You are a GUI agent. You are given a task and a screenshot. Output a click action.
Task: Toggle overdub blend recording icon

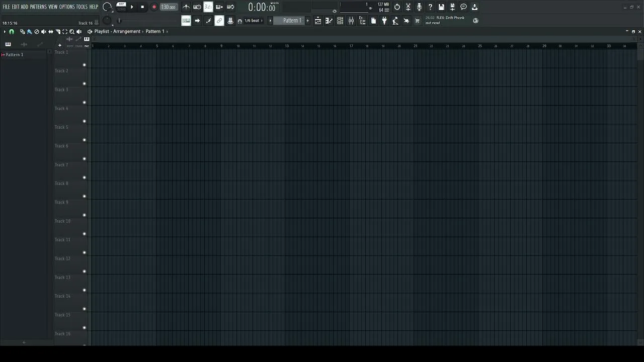click(x=219, y=7)
